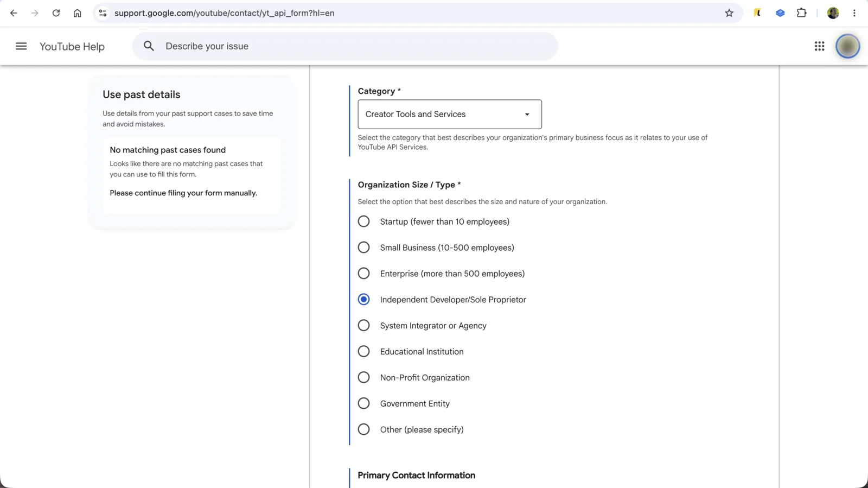The width and height of the screenshot is (868, 488).
Task: Click the Organization Size / Type label
Action: (x=409, y=185)
